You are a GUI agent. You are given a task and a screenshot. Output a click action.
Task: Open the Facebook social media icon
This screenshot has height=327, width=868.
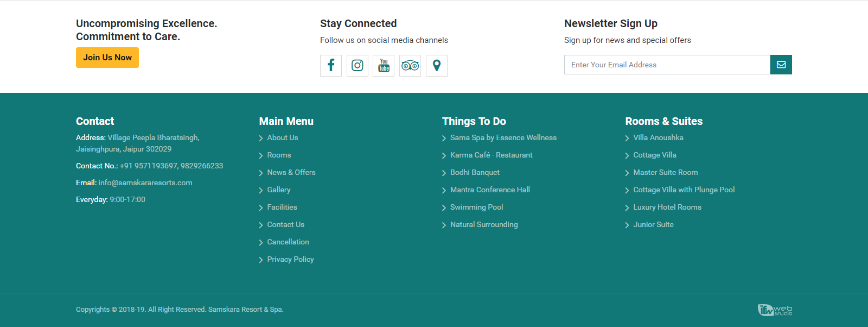(331, 66)
